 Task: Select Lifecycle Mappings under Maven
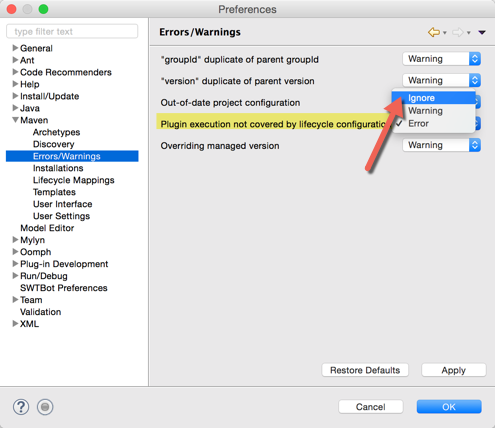(74, 180)
